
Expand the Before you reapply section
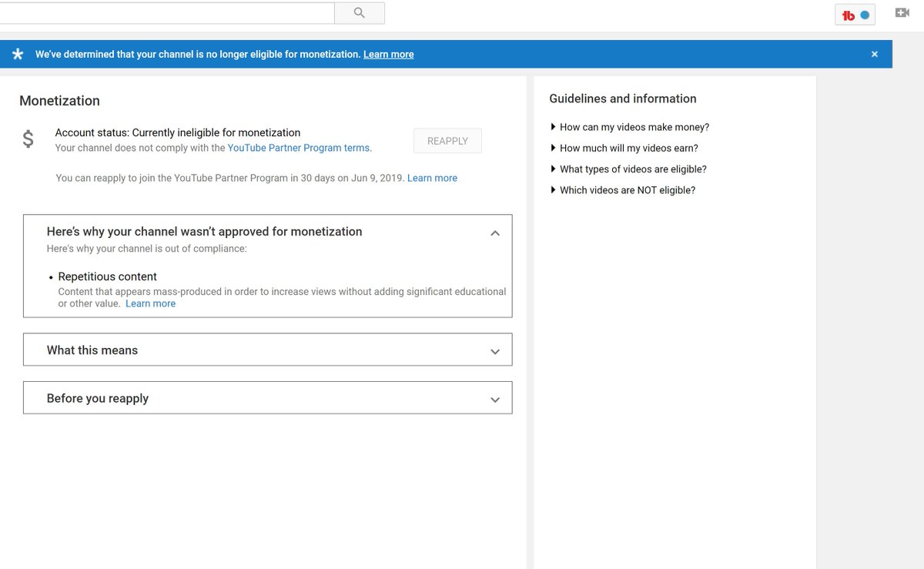click(x=267, y=398)
